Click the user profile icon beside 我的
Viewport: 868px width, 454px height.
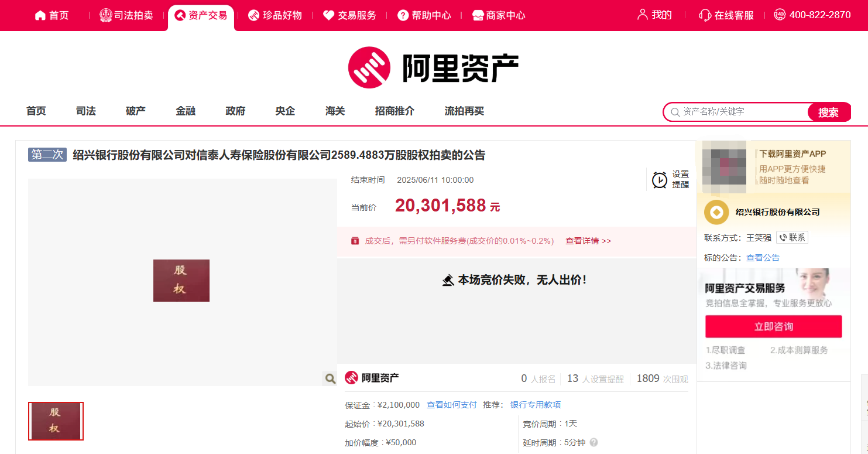point(642,15)
